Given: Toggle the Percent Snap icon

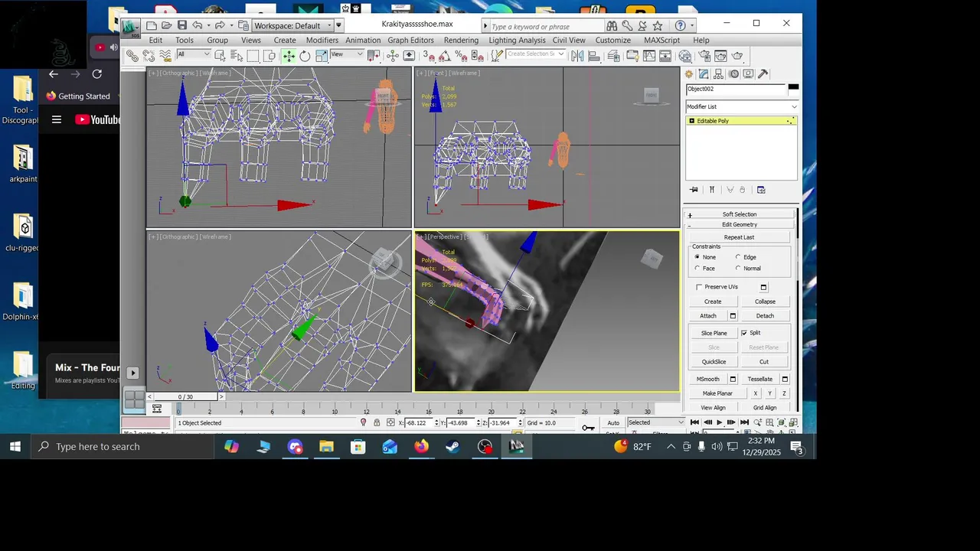Looking at the screenshot, I should 461,56.
